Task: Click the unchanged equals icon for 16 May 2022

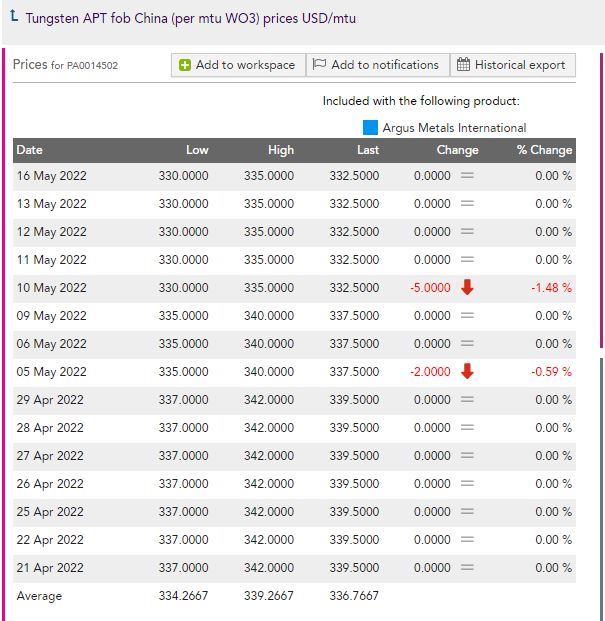Action: pyautogui.click(x=467, y=176)
